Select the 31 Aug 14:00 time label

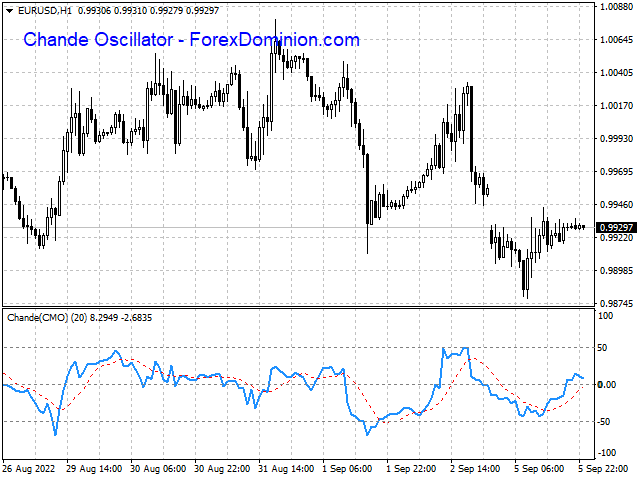(x=286, y=469)
